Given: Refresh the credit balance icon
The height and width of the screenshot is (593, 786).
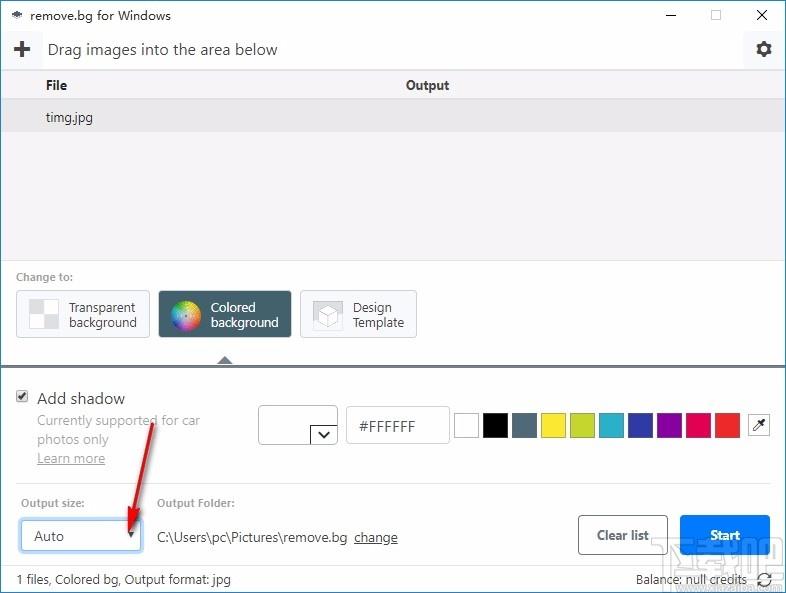Looking at the screenshot, I should [x=764, y=579].
